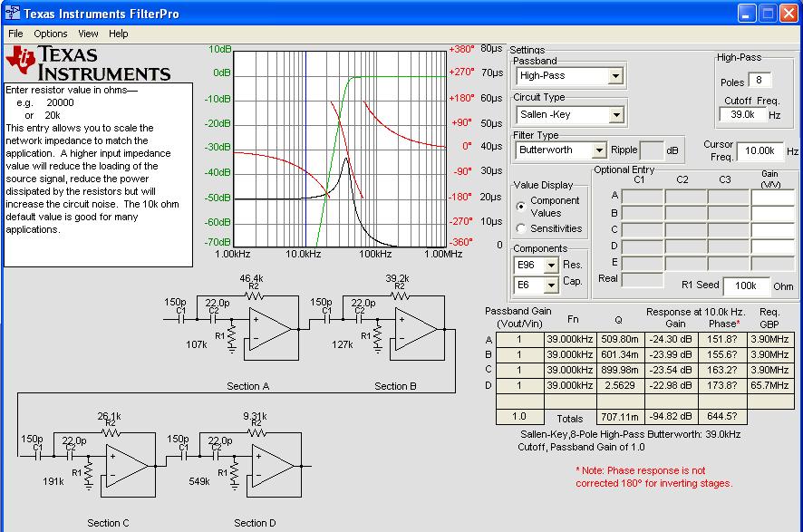Image resolution: width=803 pixels, height=532 pixels.
Task: Click the row A C2 optional entry cell
Action: 686,197
